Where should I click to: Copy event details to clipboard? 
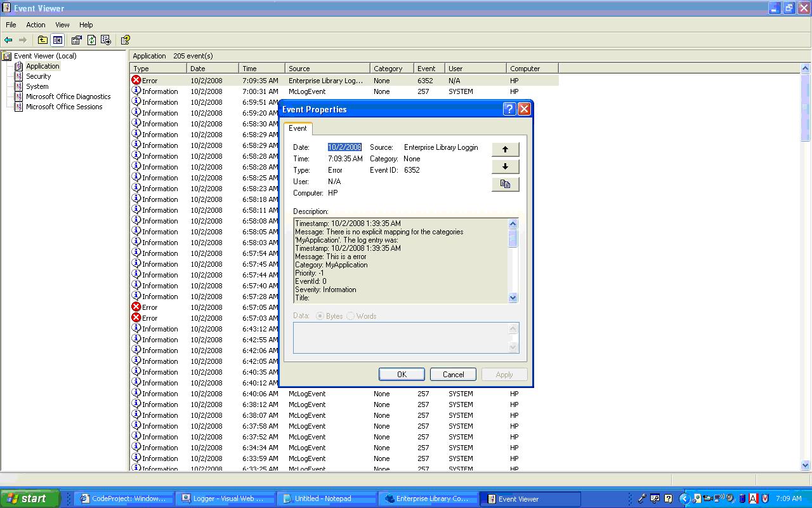tap(506, 184)
